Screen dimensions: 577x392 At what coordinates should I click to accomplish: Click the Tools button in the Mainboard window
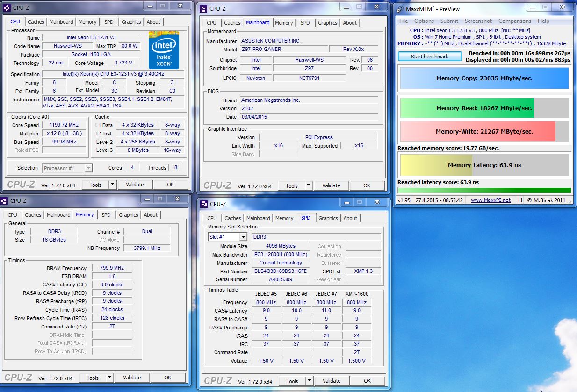292,185
